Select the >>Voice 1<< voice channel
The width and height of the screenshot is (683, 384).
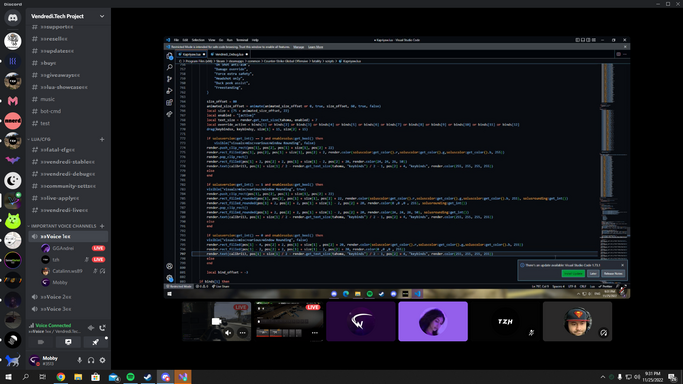pos(68,236)
